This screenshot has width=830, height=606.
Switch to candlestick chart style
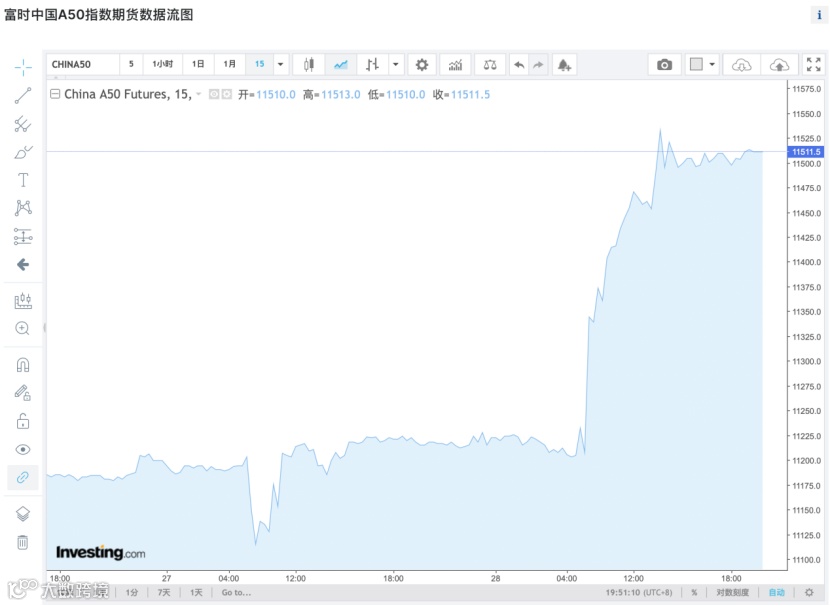click(x=309, y=65)
